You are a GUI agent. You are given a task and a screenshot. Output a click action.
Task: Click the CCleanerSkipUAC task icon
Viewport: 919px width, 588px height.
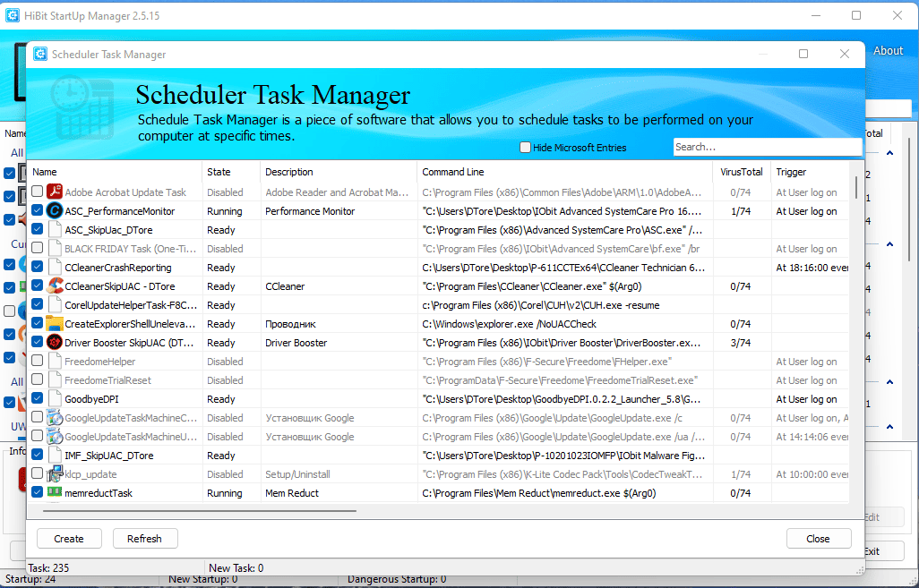click(55, 285)
